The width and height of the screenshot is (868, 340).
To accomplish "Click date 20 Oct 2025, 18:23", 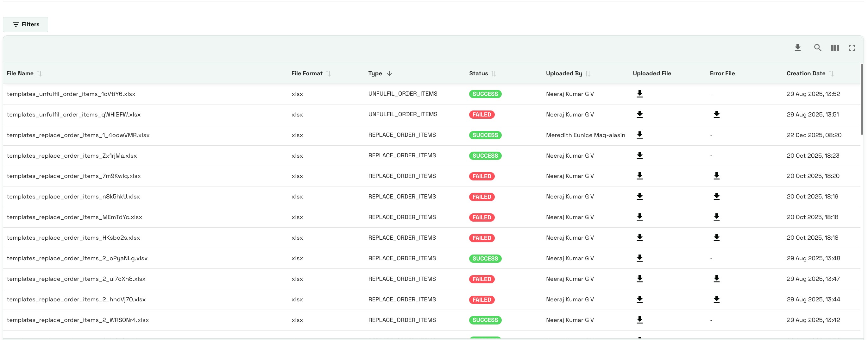I will (813, 156).
